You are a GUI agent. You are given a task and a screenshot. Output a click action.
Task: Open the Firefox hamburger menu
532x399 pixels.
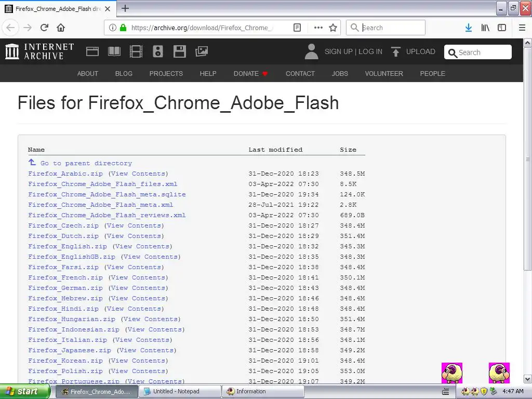(x=522, y=28)
